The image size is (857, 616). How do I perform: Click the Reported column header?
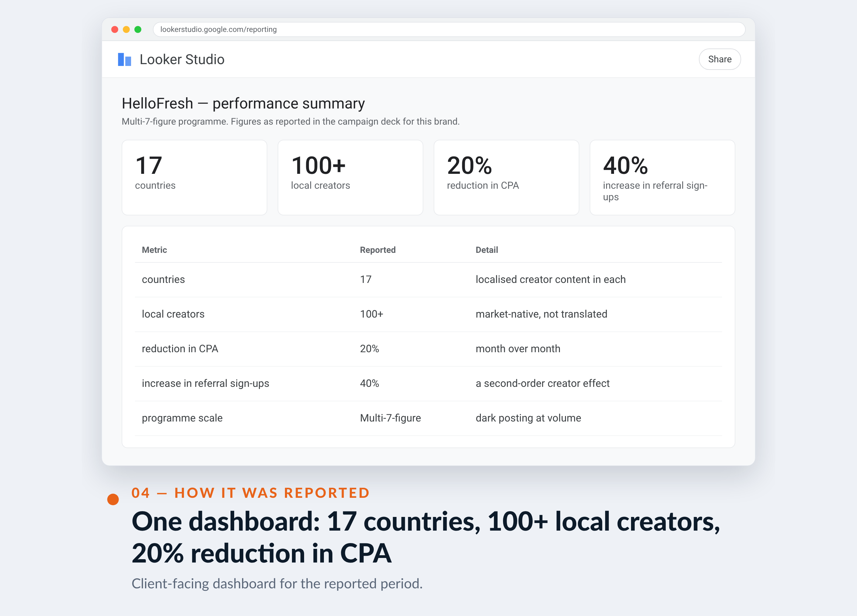[x=378, y=249]
